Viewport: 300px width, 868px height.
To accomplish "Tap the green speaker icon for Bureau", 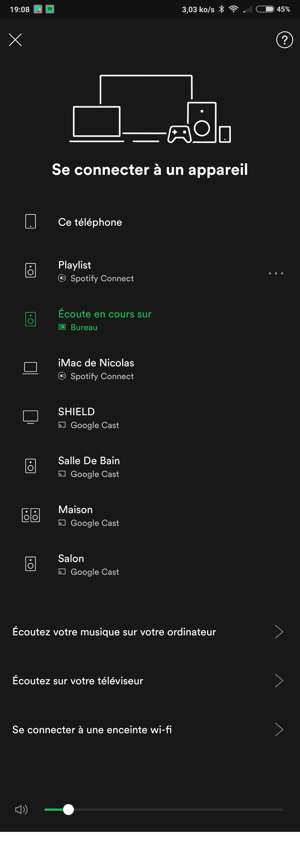I will point(31,319).
